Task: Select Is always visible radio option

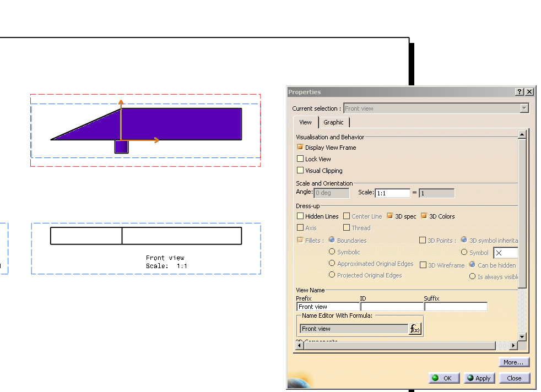Action: tap(472, 276)
